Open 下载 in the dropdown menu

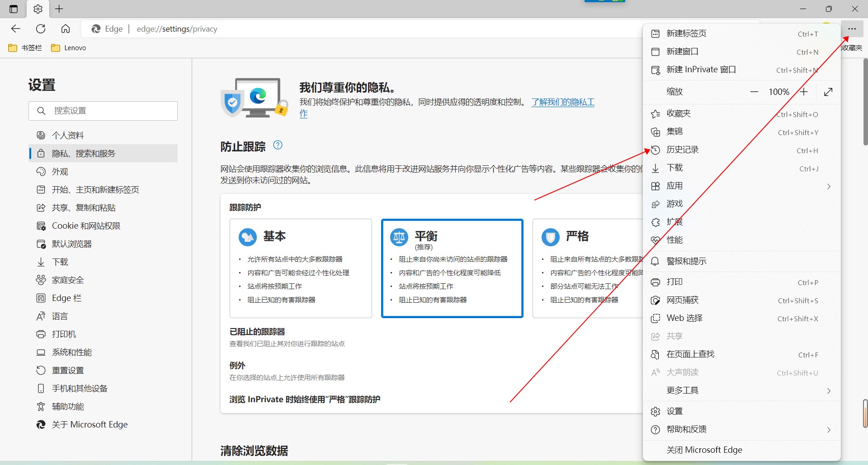[741, 168]
